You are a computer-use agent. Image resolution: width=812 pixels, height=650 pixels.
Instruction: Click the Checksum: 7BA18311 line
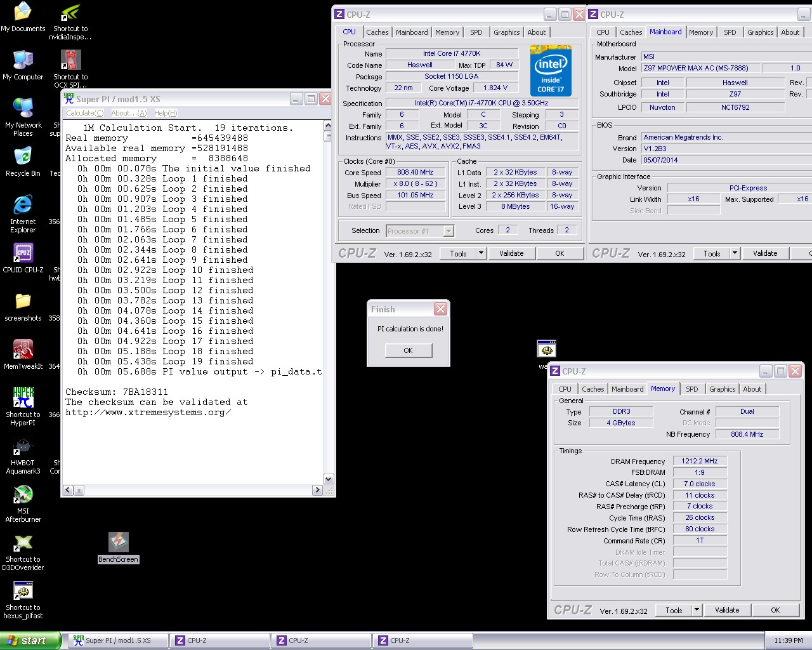(117, 392)
